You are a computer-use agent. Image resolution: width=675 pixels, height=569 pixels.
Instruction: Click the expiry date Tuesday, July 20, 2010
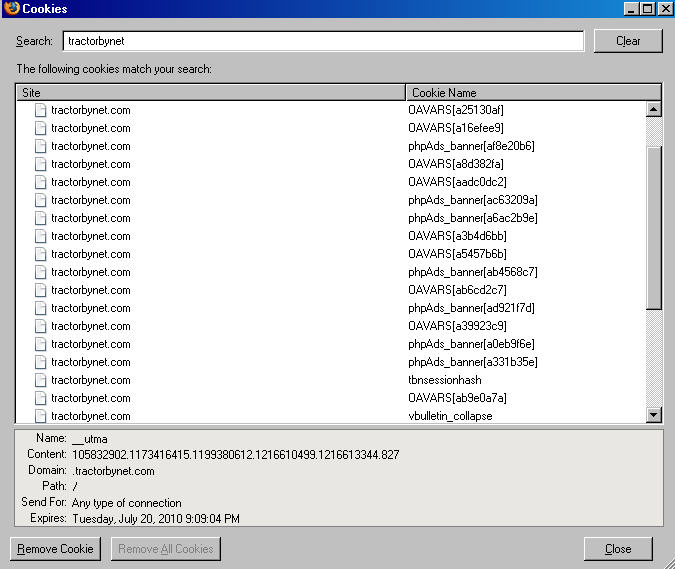tap(156, 519)
